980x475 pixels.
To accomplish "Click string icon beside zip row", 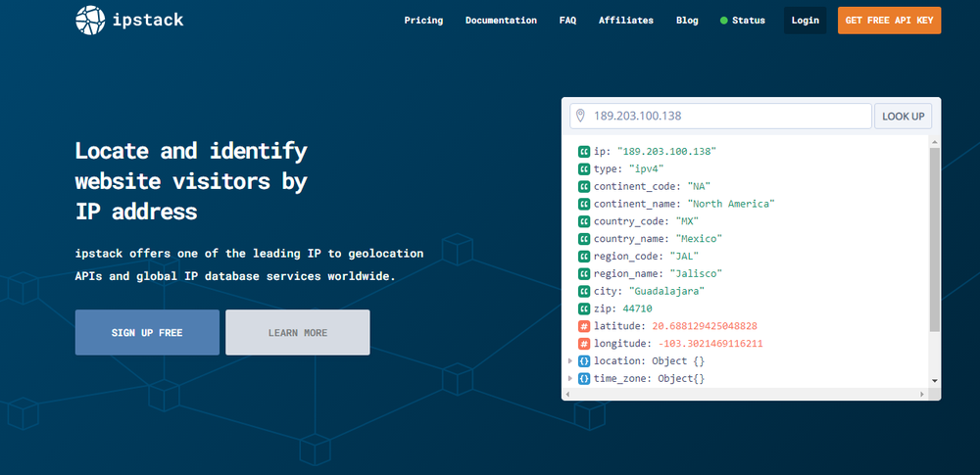I will tap(584, 309).
